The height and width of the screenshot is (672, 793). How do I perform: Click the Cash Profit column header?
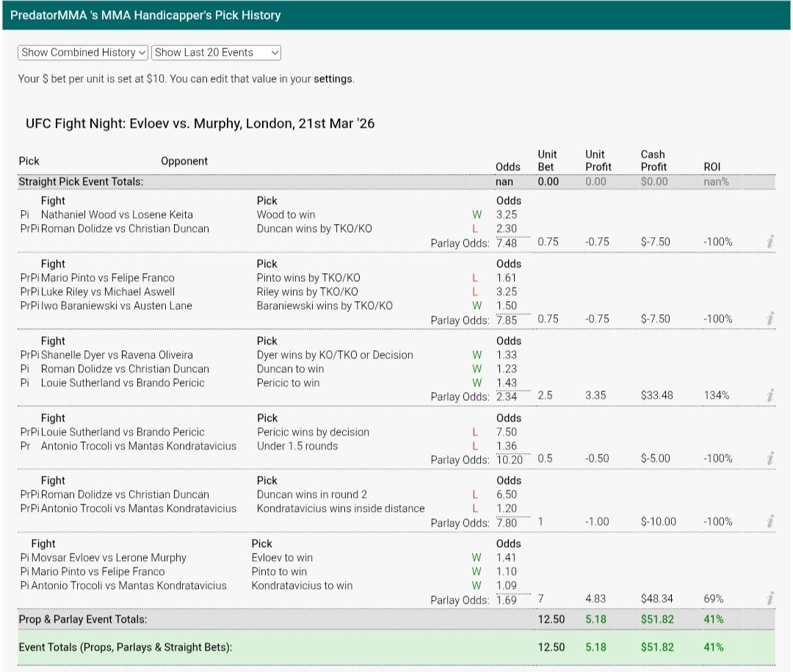tap(653, 161)
